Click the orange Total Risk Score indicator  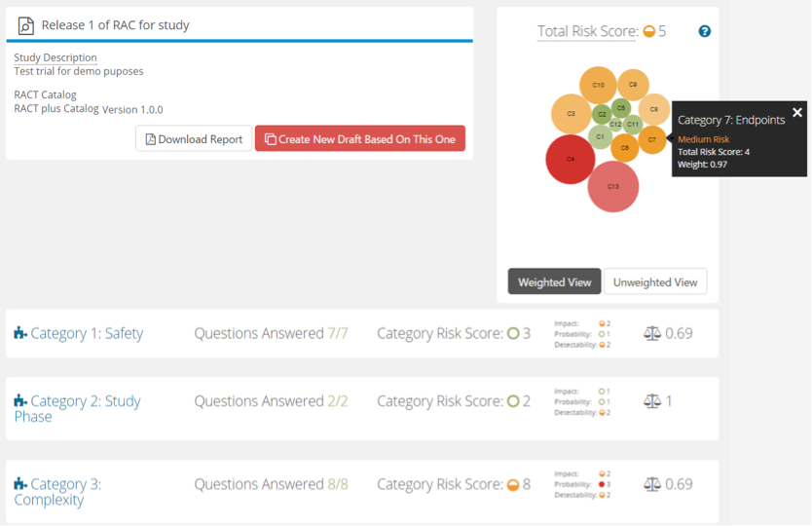click(648, 31)
